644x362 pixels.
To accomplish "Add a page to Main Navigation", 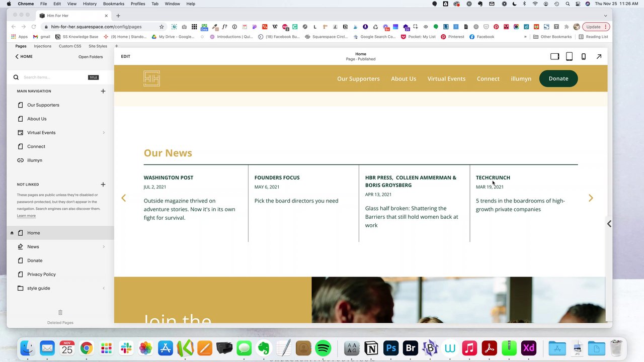I will tap(103, 91).
